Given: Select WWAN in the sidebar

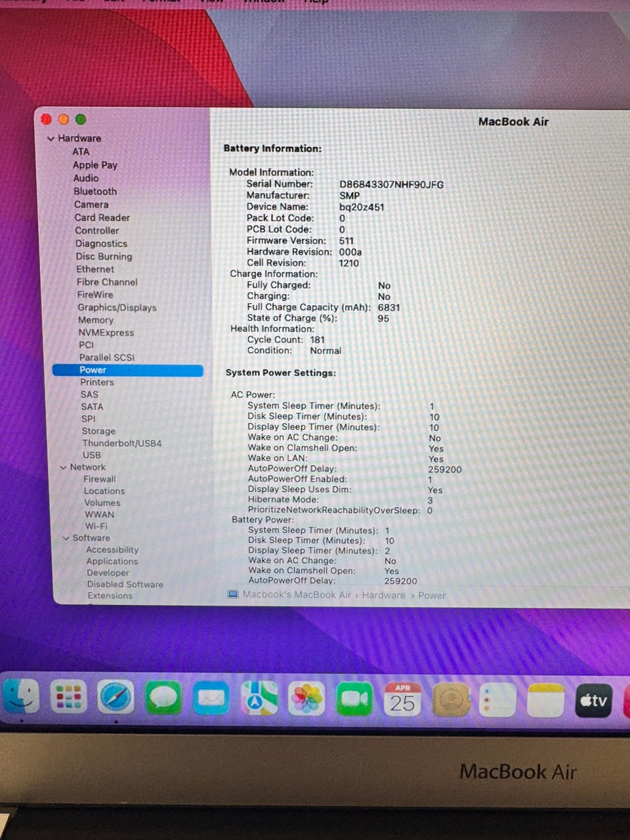Looking at the screenshot, I should tap(99, 514).
